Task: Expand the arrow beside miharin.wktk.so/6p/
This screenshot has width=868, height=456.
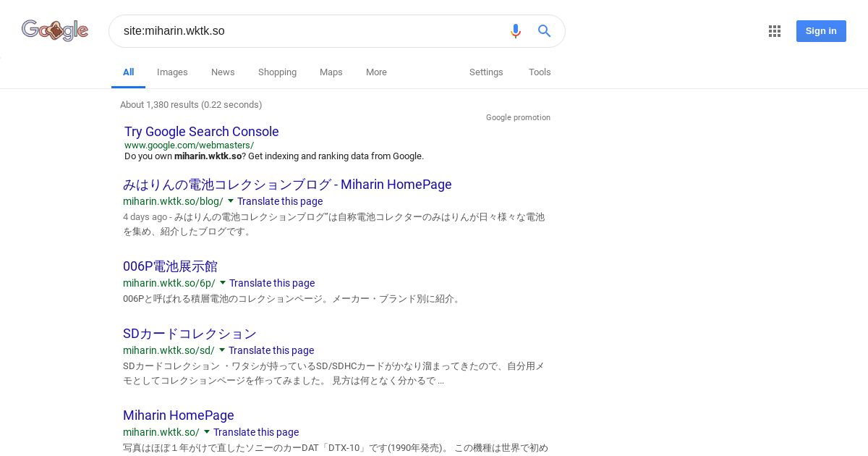Action: click(223, 283)
